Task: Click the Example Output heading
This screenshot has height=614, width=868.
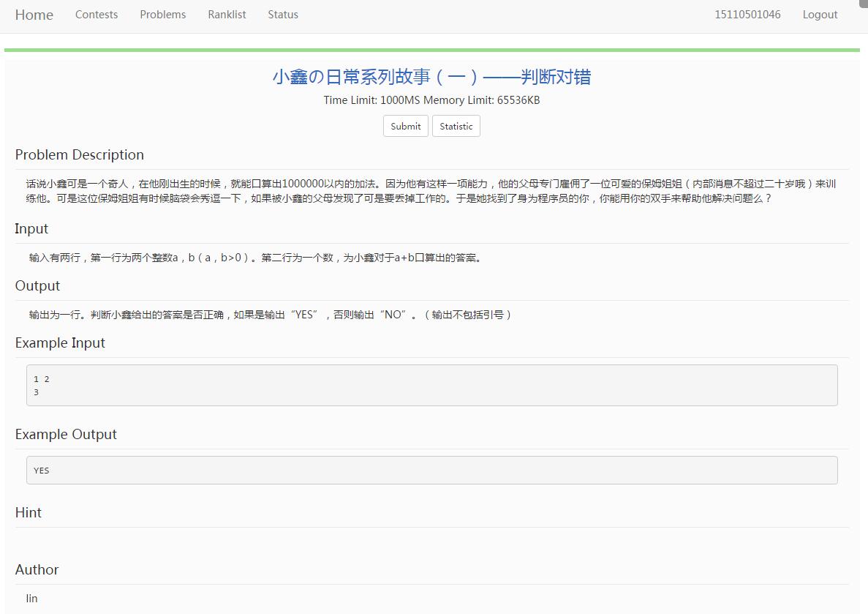Action: click(66, 435)
